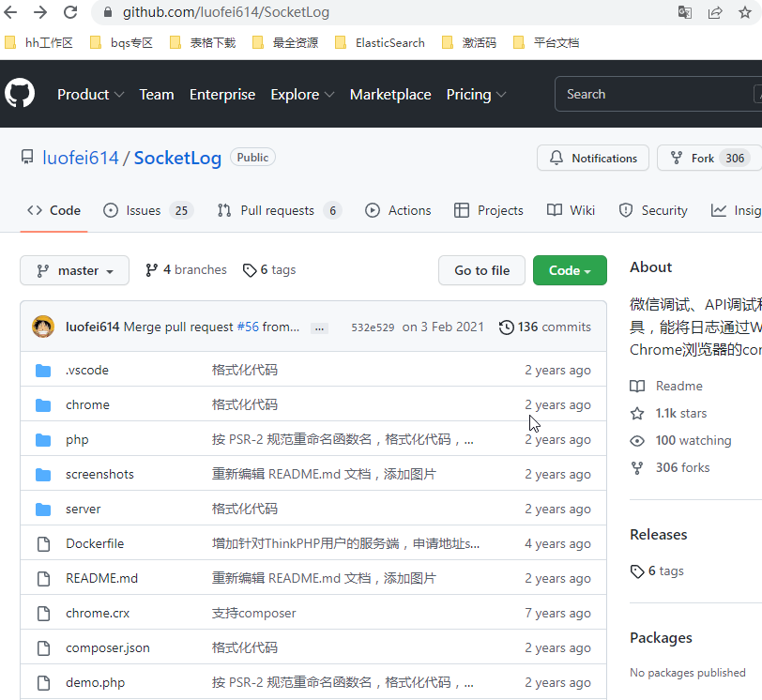View commit history via the clock icon
762x700 pixels.
click(506, 327)
